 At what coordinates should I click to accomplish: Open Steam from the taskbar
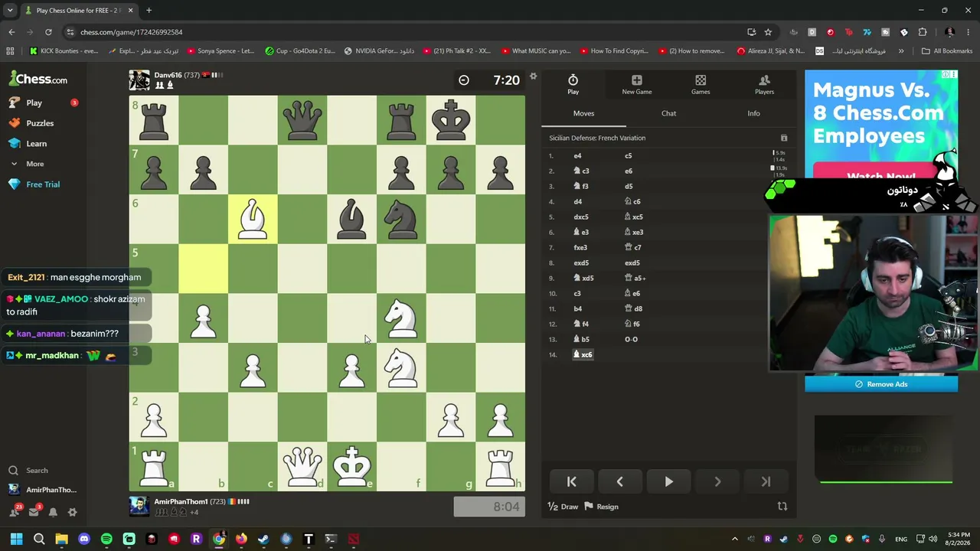pyautogui.click(x=263, y=539)
